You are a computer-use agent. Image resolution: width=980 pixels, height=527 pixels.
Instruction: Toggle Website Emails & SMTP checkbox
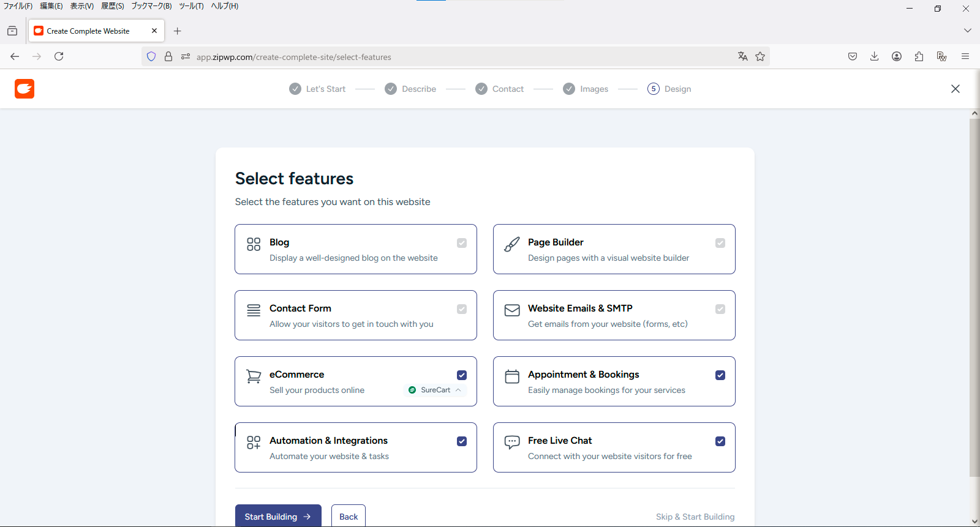720,309
